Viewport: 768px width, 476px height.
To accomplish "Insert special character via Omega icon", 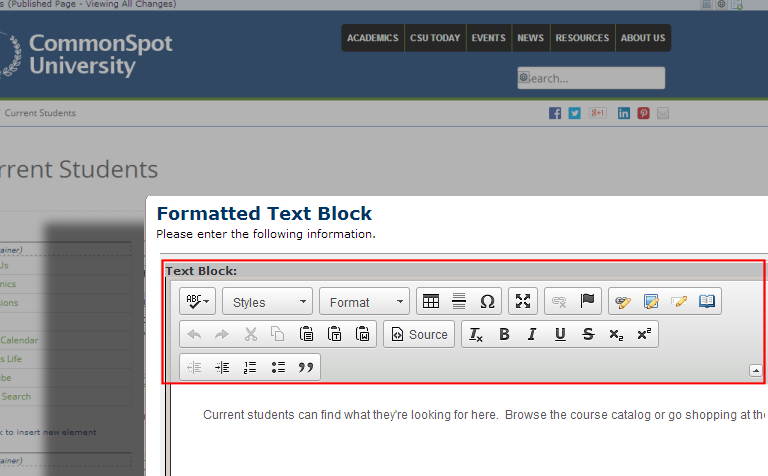I will coord(487,301).
